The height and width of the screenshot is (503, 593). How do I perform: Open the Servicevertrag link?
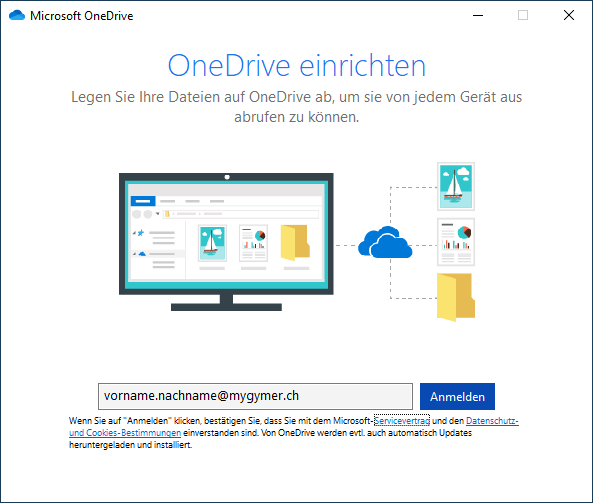point(402,421)
